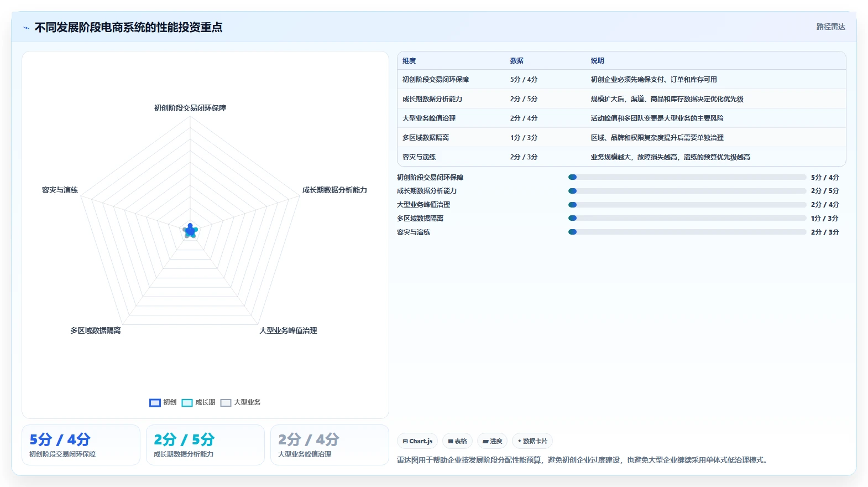
Task: Click the 初创阶段交易闭环保障 progress bar
Action: pyautogui.click(x=687, y=177)
